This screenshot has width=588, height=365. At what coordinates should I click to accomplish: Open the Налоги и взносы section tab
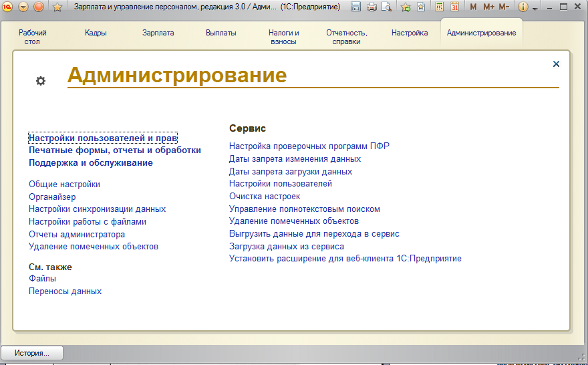[x=283, y=37]
